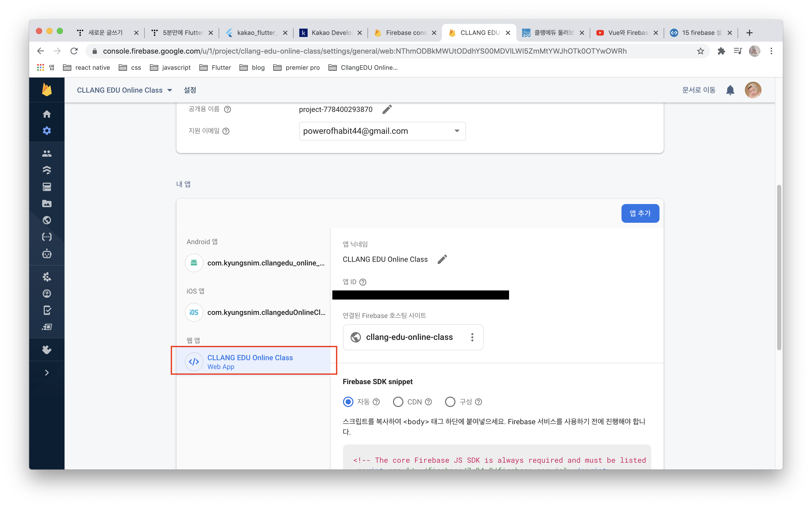The image size is (812, 508).
Task: Open support email dropdown
Action: coord(382,131)
